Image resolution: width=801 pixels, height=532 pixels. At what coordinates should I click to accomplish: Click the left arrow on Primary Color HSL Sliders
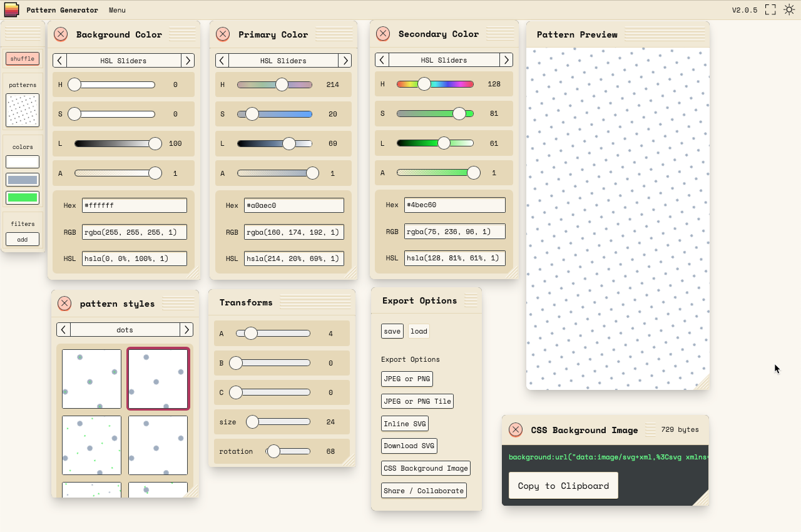tap(222, 60)
